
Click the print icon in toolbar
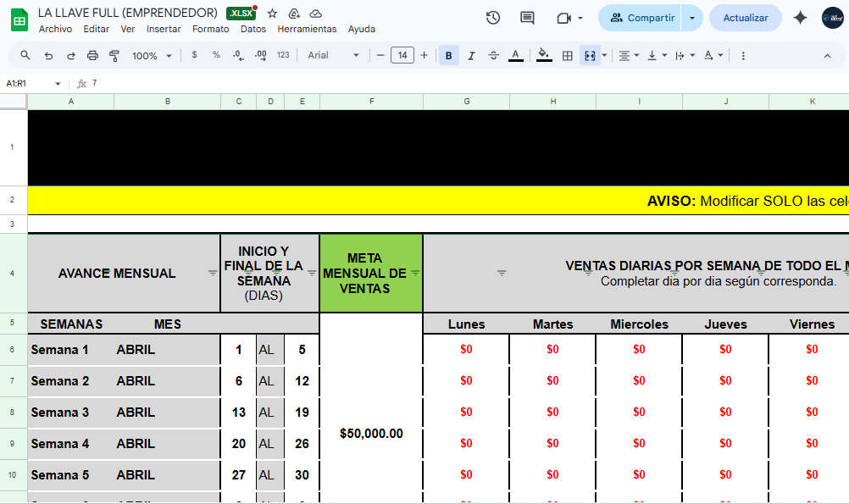pos(92,55)
